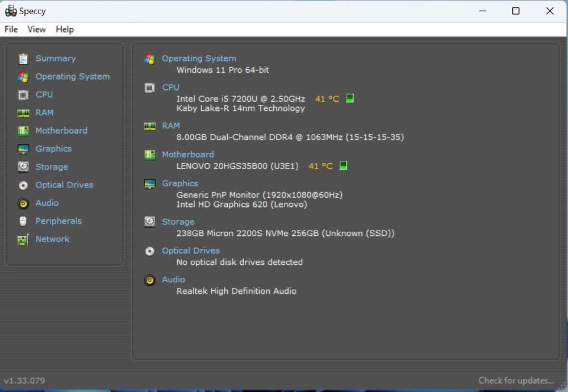Click the green motherboard temperature indicator
This screenshot has height=392, width=568.
pos(344,165)
